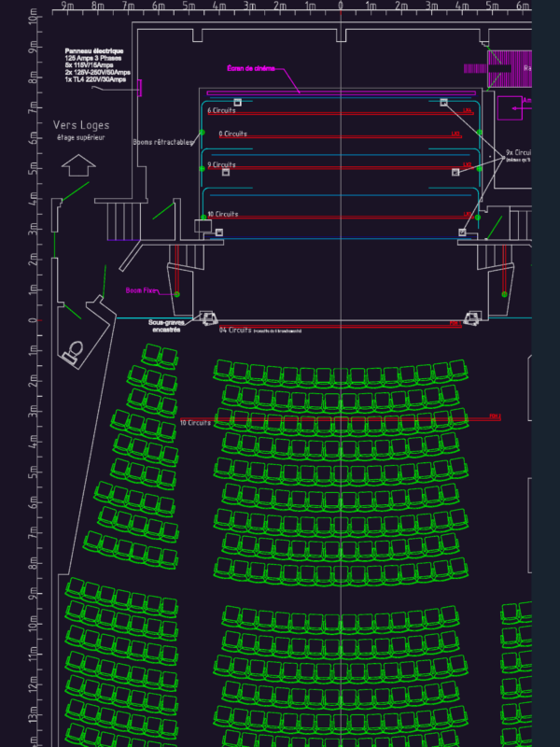Select the red FOH 2 lighting bar over the seats

click(341, 419)
